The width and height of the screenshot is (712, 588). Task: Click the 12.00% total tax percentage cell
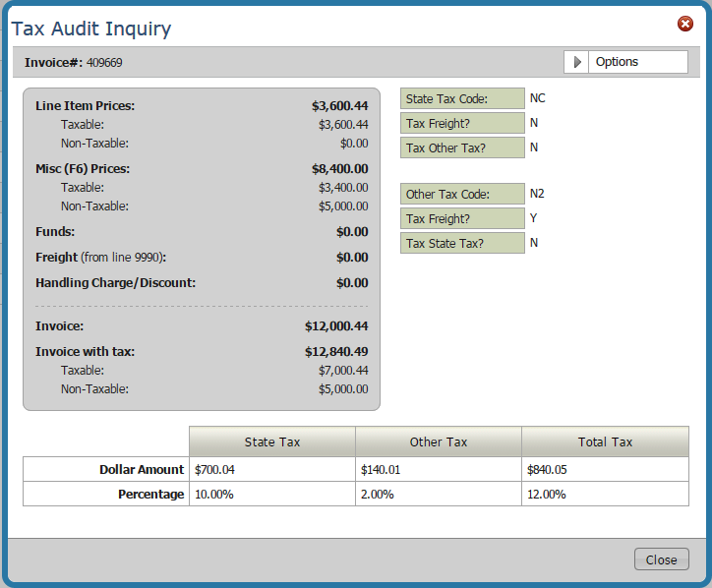point(604,495)
